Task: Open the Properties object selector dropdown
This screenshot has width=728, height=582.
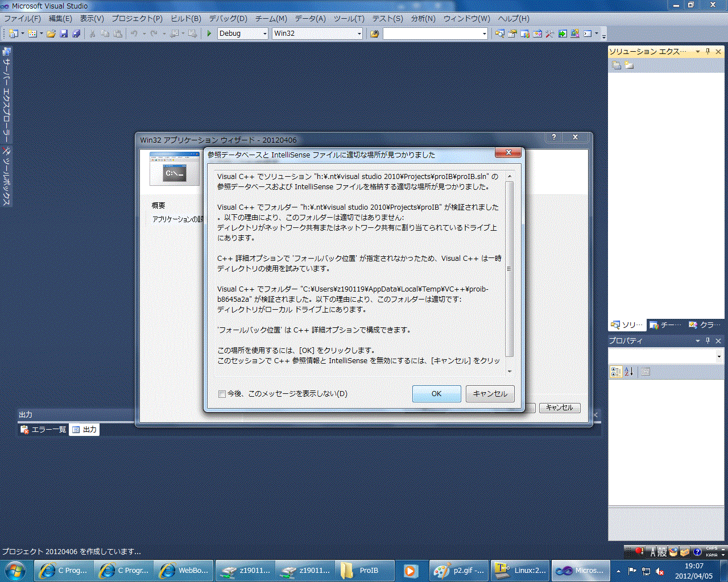Action: [719, 356]
